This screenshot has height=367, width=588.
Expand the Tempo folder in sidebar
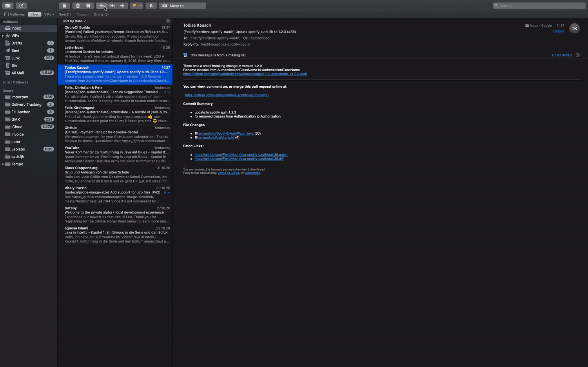pyautogui.click(x=3, y=164)
